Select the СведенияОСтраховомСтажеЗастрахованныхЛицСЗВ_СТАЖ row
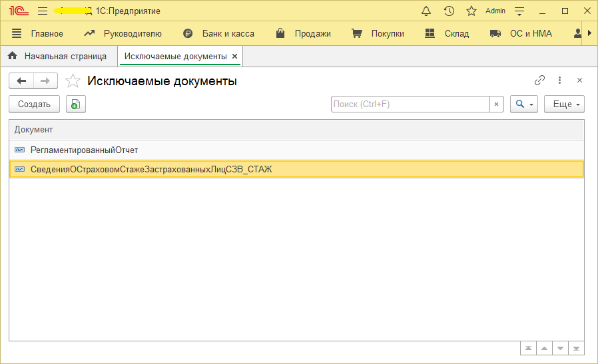The width and height of the screenshot is (598, 364). pyautogui.click(x=297, y=169)
